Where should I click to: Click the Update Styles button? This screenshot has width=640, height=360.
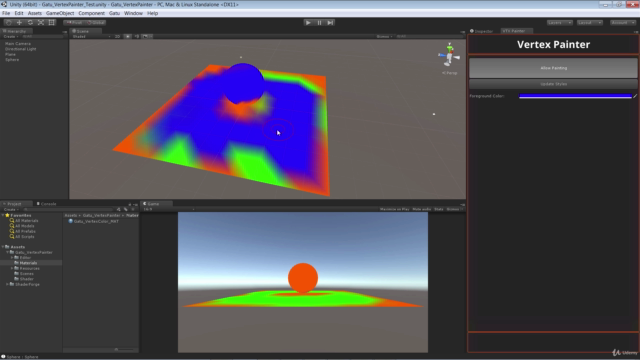(553, 84)
